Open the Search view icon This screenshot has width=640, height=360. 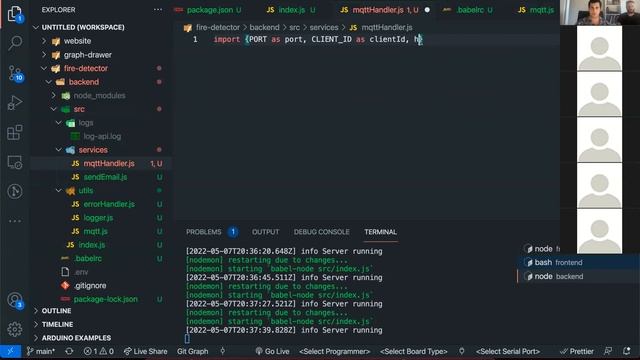coord(15,42)
